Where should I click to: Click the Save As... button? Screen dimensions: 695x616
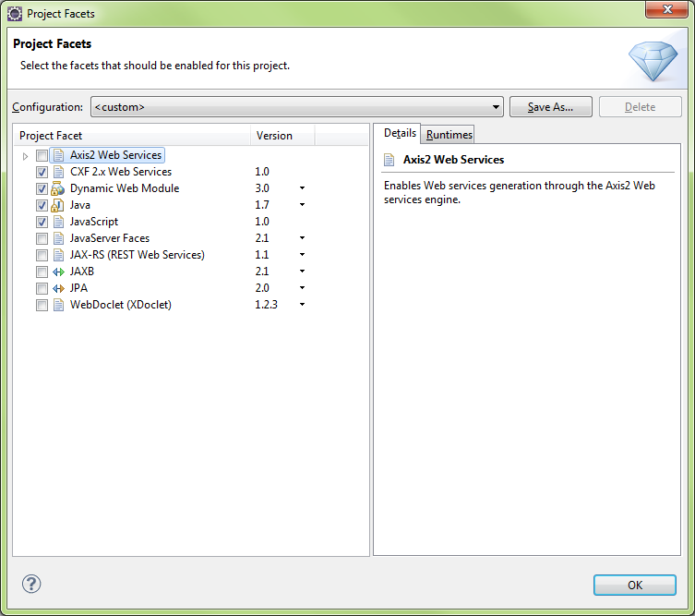[550, 107]
